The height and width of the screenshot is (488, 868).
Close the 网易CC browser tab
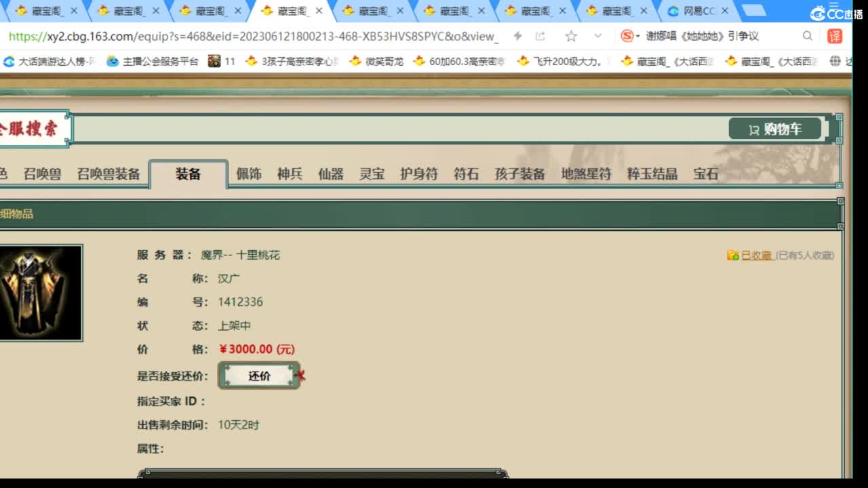[x=725, y=11]
